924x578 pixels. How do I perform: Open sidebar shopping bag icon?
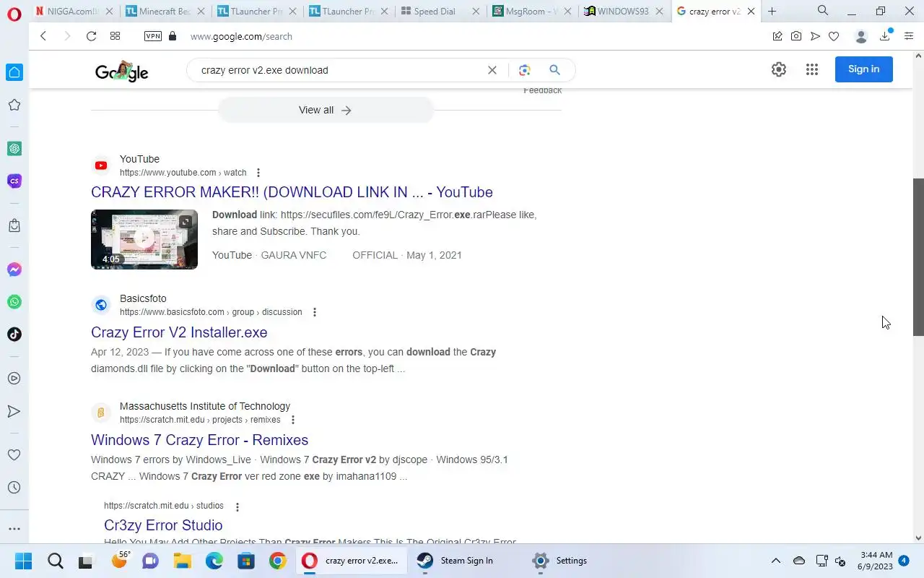14,225
